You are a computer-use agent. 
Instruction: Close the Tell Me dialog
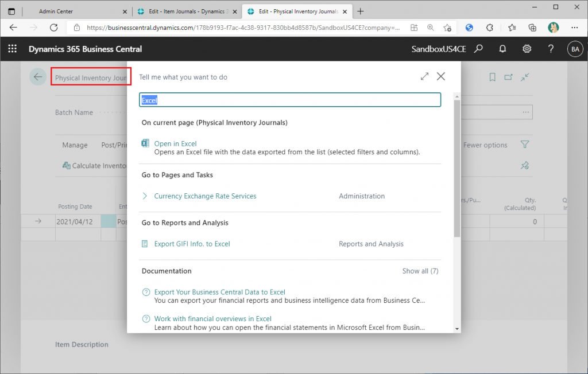[441, 76]
